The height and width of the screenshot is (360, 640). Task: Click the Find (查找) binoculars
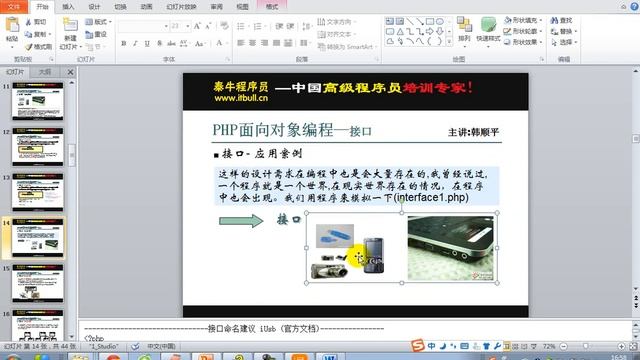pyautogui.click(x=561, y=20)
